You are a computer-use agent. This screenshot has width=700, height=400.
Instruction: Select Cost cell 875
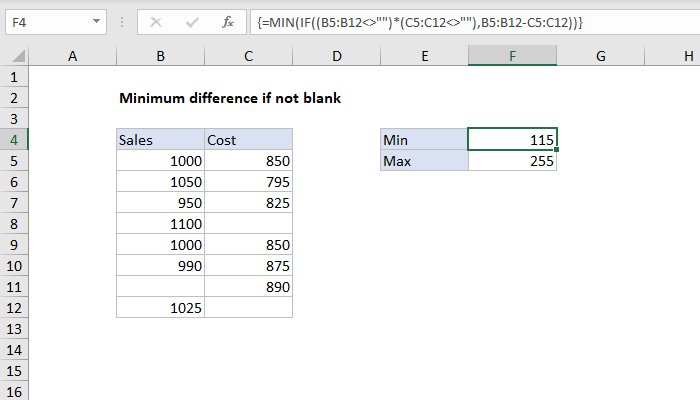(248, 266)
